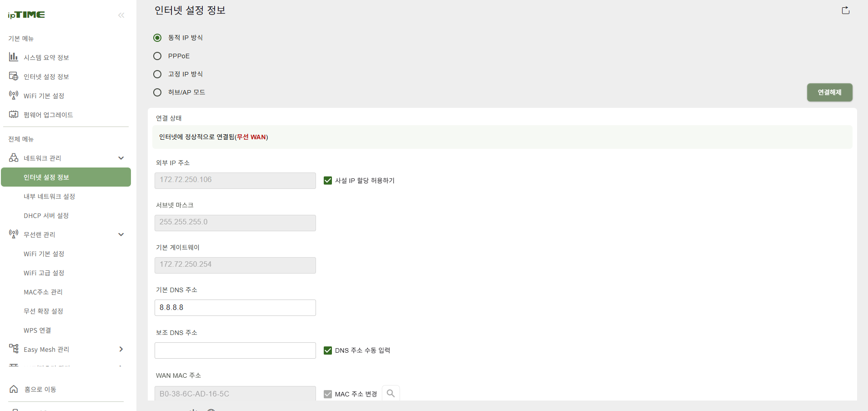
Task: Select the PPPoE radio option
Action: coord(157,56)
